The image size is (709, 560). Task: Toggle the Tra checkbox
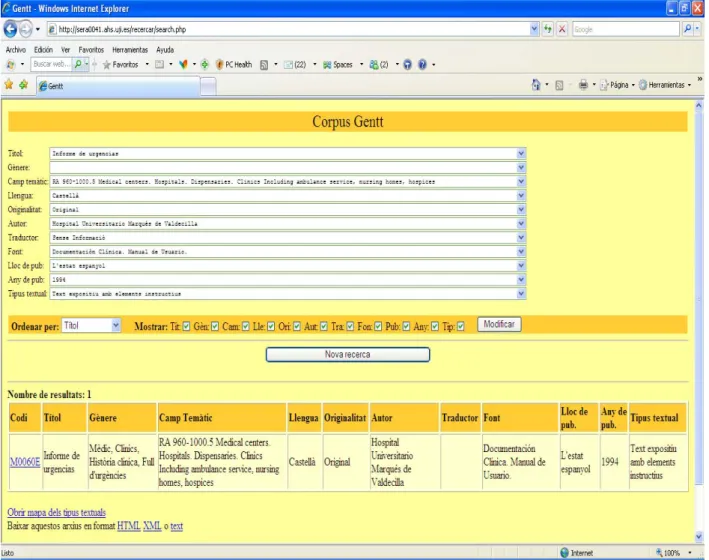click(350, 327)
